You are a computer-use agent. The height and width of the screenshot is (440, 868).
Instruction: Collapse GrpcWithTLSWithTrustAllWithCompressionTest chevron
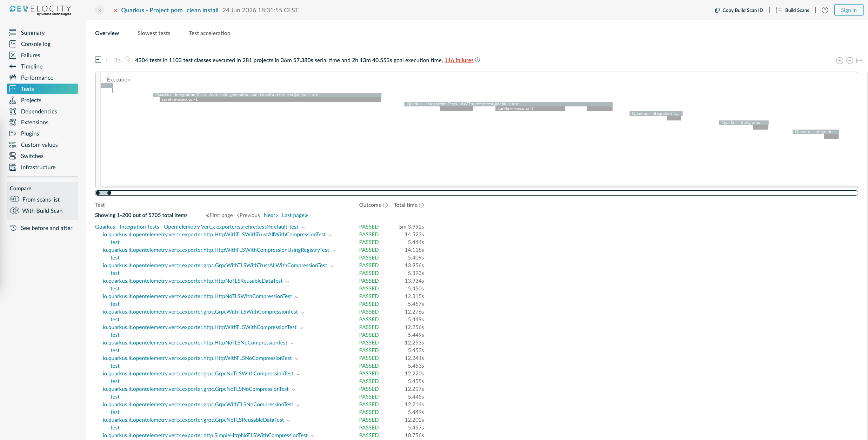(x=332, y=266)
